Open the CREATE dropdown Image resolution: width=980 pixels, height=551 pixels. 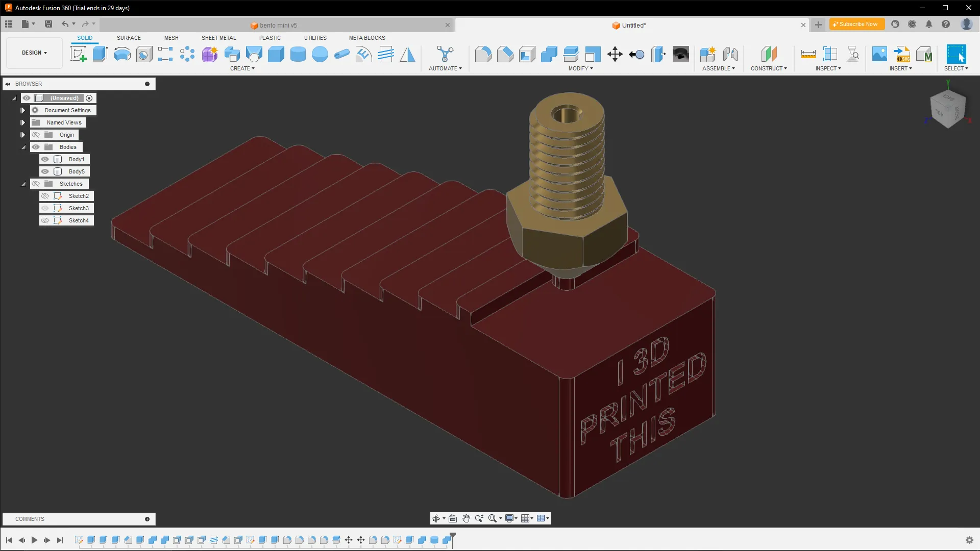point(242,68)
